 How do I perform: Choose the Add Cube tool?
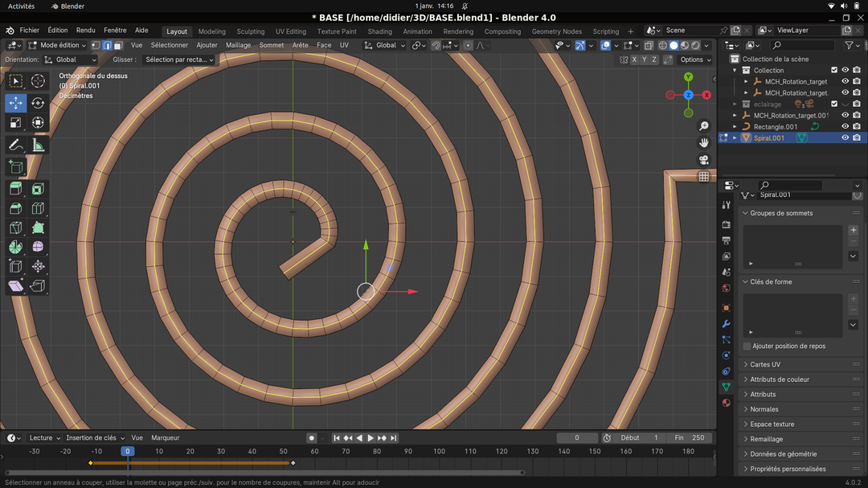15,166
